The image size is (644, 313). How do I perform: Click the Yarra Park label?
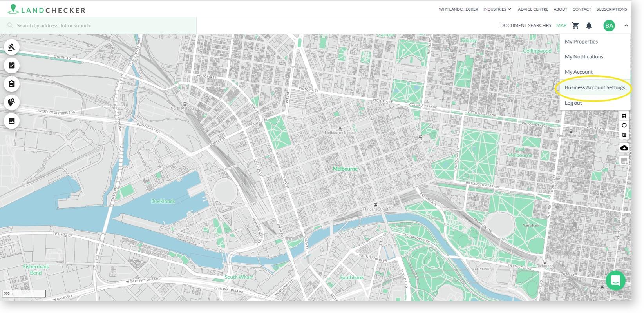click(x=531, y=225)
